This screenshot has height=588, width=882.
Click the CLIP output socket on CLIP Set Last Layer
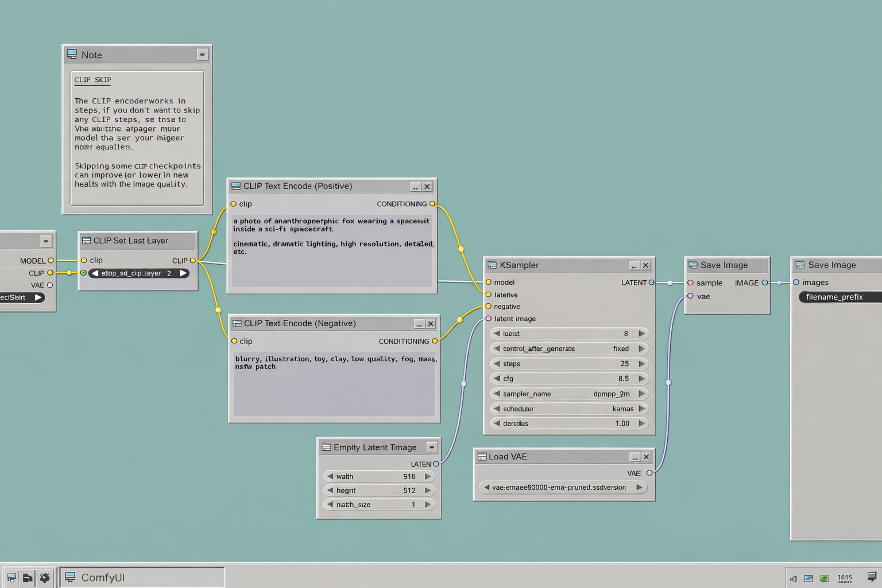192,260
